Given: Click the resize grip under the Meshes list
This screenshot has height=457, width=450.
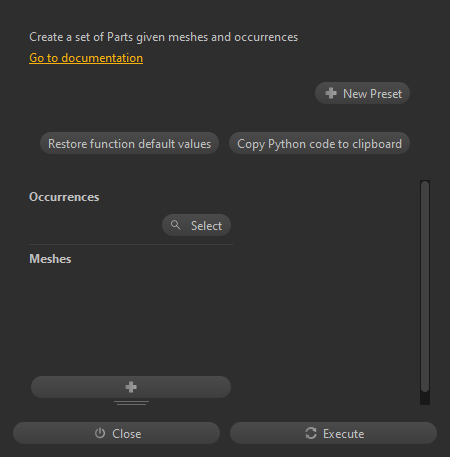Looking at the screenshot, I should click(x=131, y=403).
